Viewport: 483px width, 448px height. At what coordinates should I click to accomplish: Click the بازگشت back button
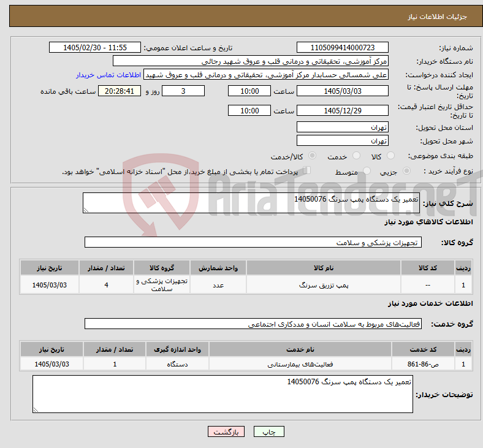click(x=226, y=431)
